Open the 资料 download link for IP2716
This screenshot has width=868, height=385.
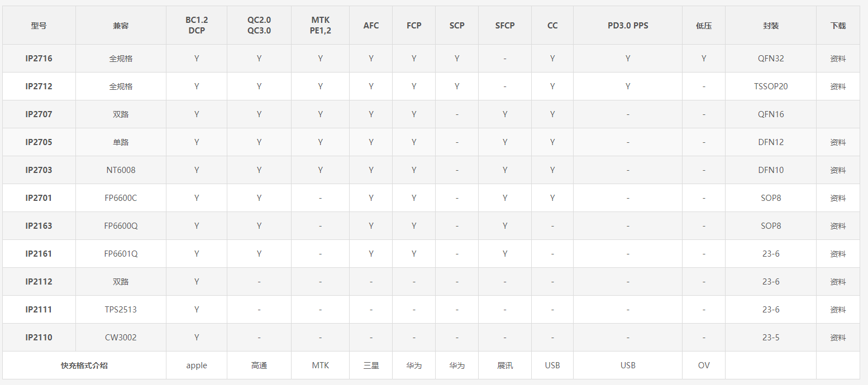(x=838, y=59)
